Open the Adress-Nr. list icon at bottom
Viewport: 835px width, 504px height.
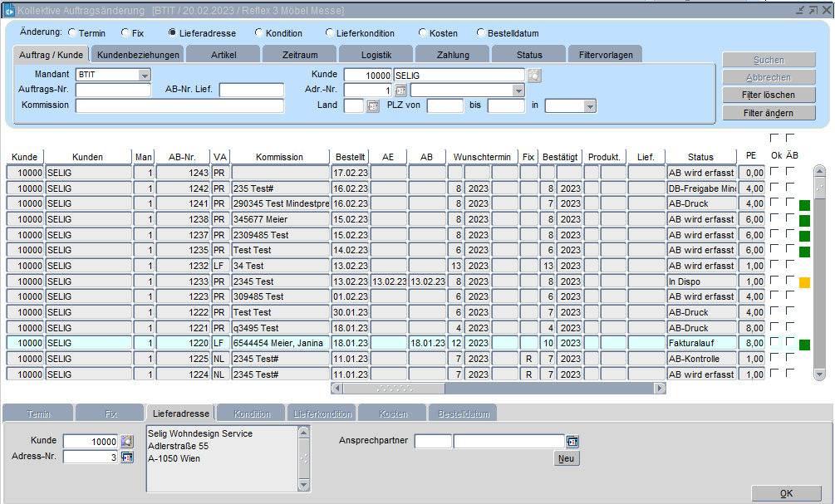tap(127, 457)
